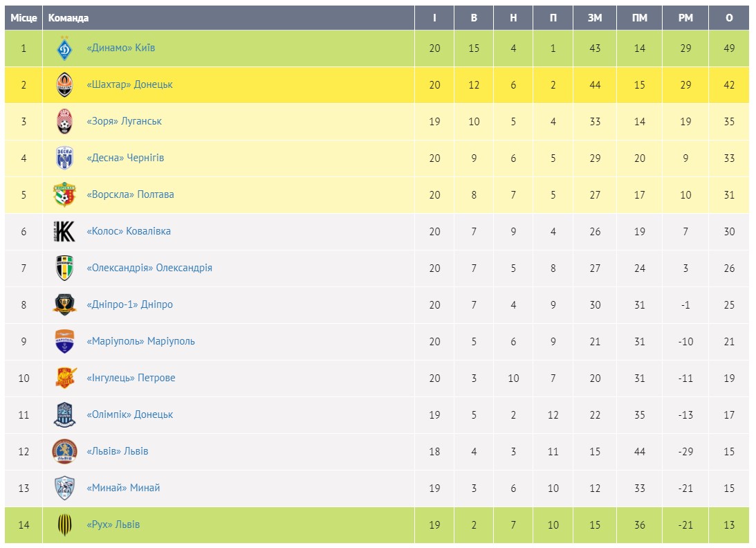Click the Oleksandriya club badge
This screenshot has width=756, height=548.
point(64,268)
